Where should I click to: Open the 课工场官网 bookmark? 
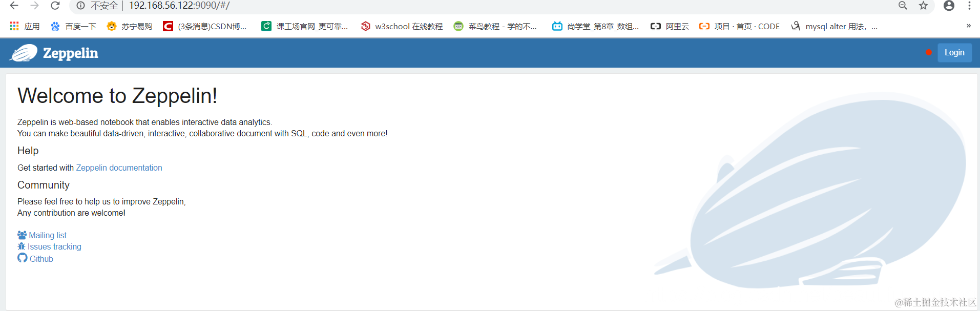304,26
